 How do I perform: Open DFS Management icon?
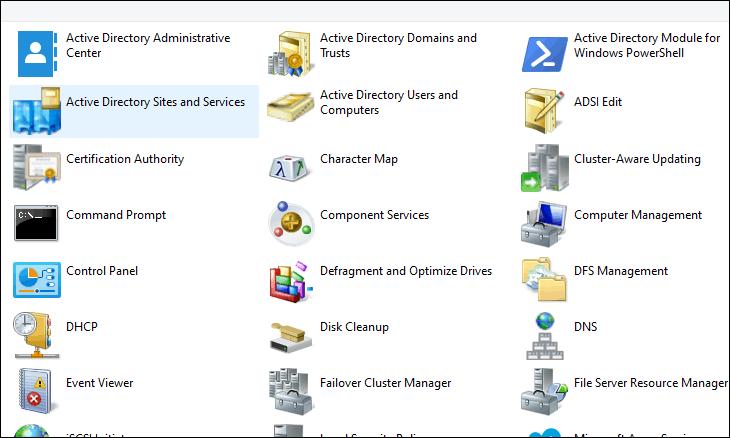[544, 280]
